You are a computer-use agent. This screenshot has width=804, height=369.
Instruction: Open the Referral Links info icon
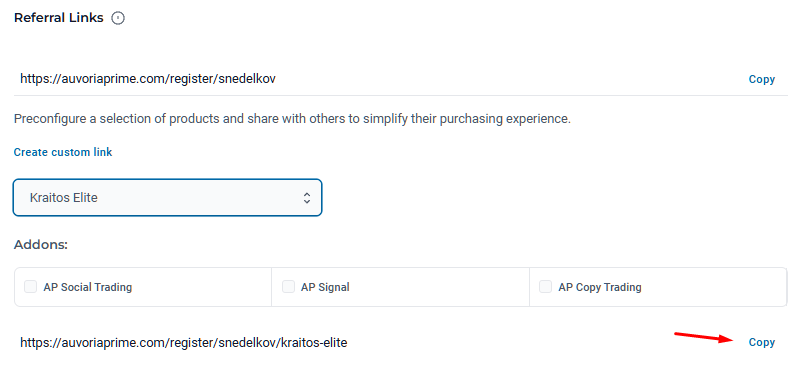[x=118, y=18]
